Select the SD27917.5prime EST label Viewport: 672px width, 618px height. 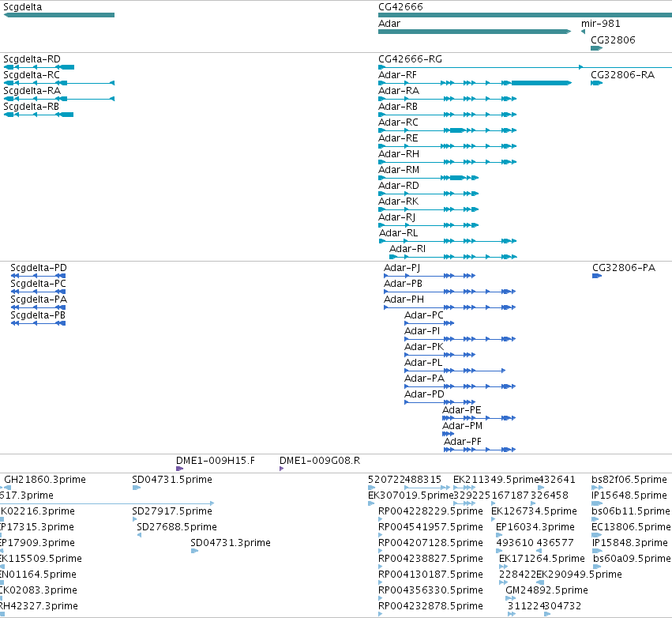(172, 511)
